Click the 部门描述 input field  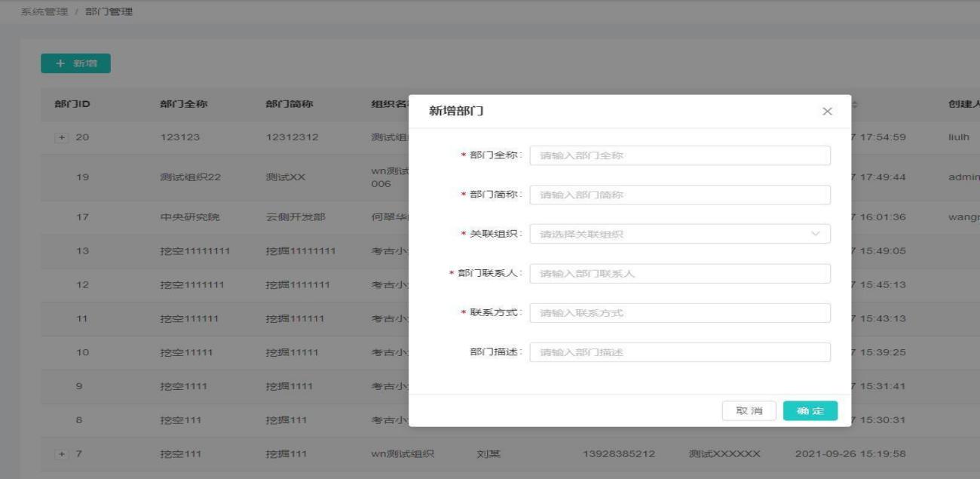[679, 352]
